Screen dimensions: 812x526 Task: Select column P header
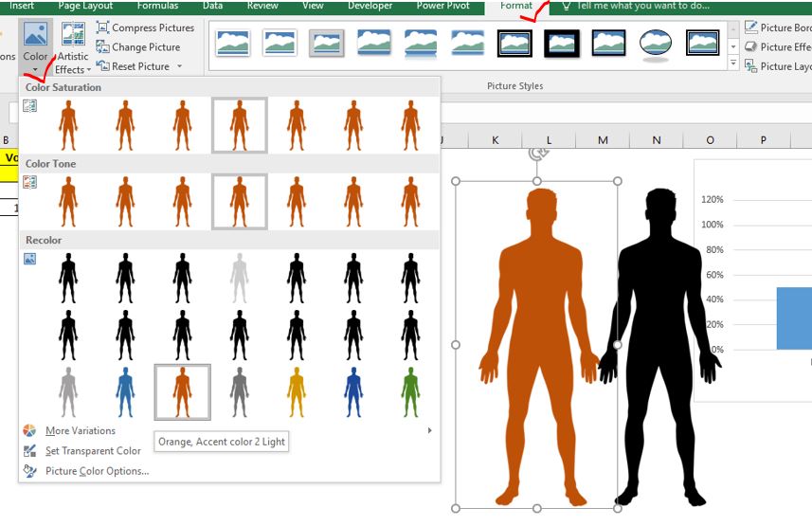(x=764, y=140)
